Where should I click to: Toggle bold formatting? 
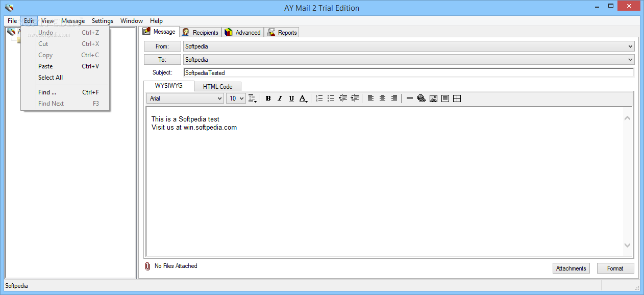coord(268,99)
